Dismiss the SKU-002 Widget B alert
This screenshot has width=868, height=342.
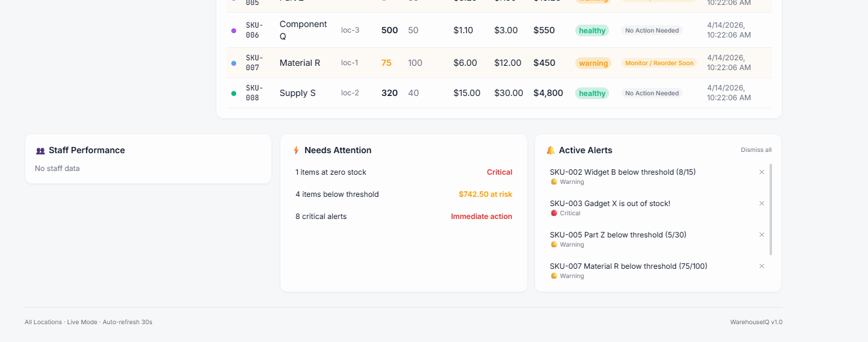tap(762, 172)
